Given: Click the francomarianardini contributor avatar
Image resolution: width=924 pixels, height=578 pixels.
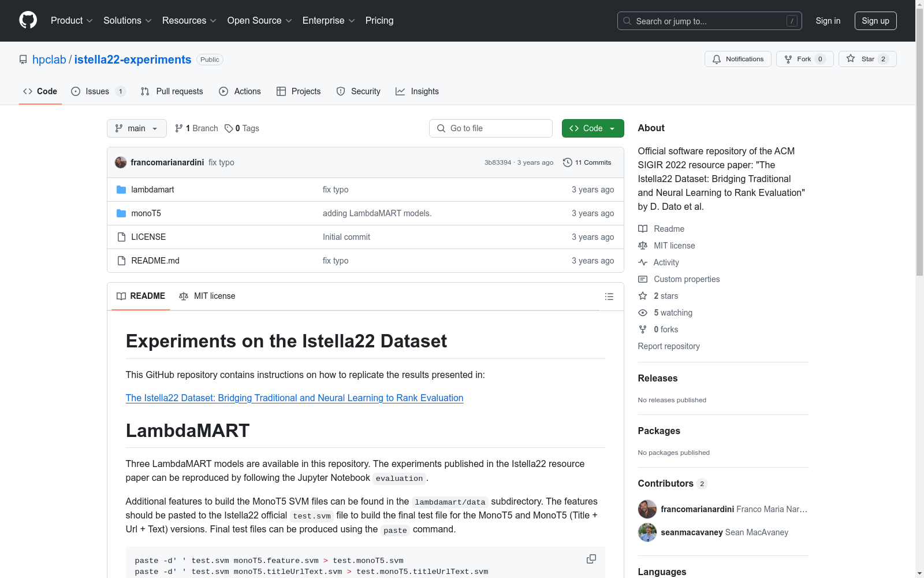Looking at the screenshot, I should [x=647, y=509].
